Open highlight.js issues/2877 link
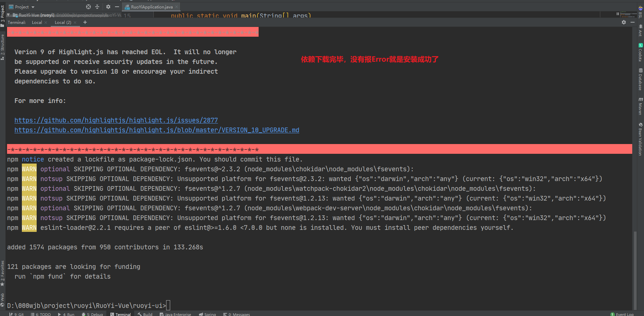 (x=116, y=120)
